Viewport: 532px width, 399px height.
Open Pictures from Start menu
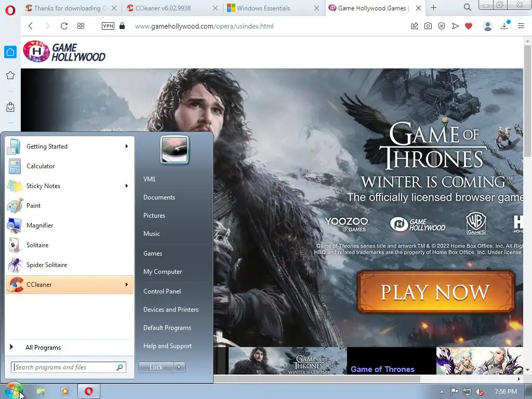[174, 216]
